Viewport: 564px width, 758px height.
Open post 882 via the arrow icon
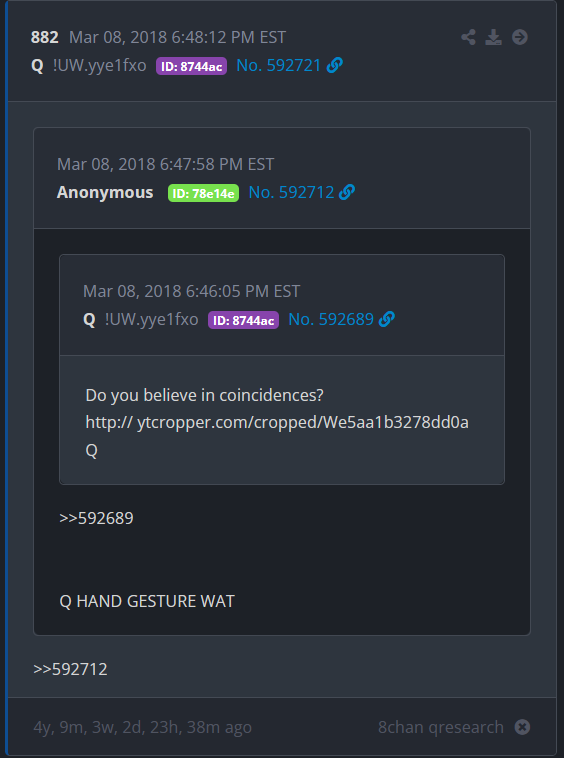520,37
